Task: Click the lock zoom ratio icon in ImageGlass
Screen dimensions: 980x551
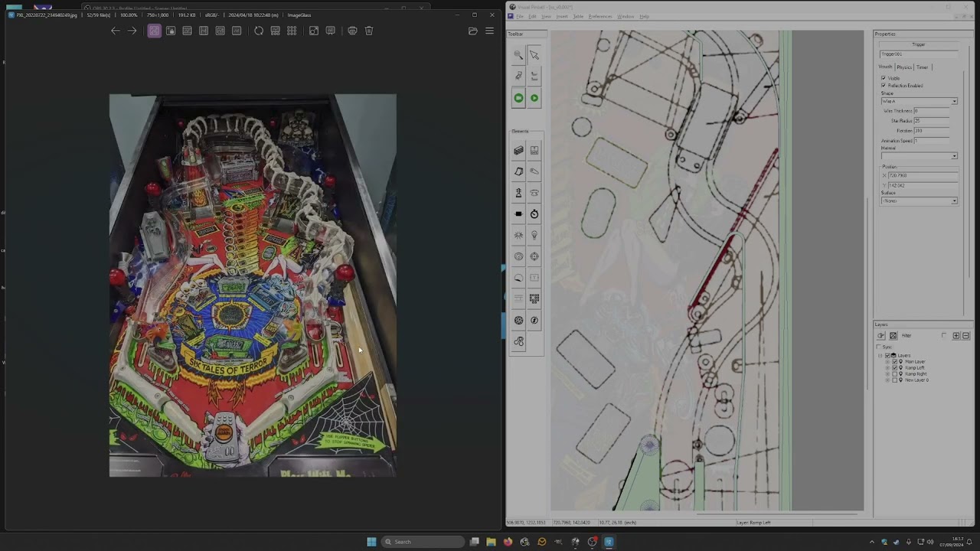Action: point(171,31)
